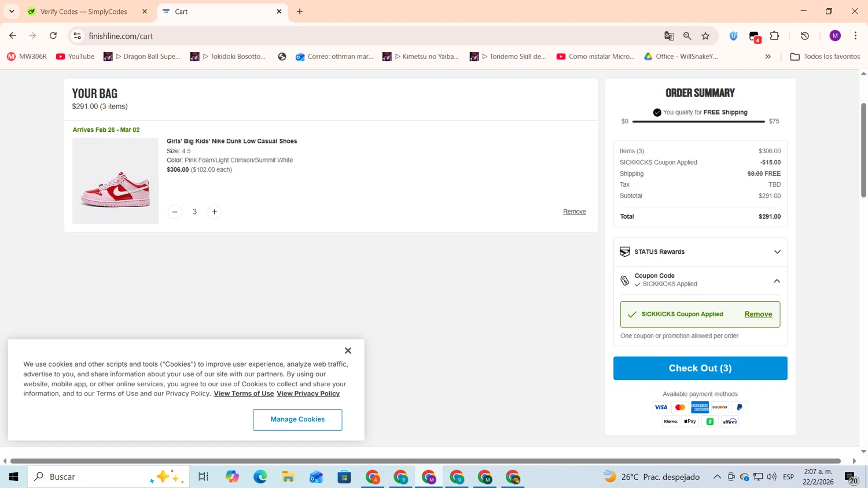Open Nike Dunk Low product thumbnail
This screenshot has height=488, width=868.
115,181
